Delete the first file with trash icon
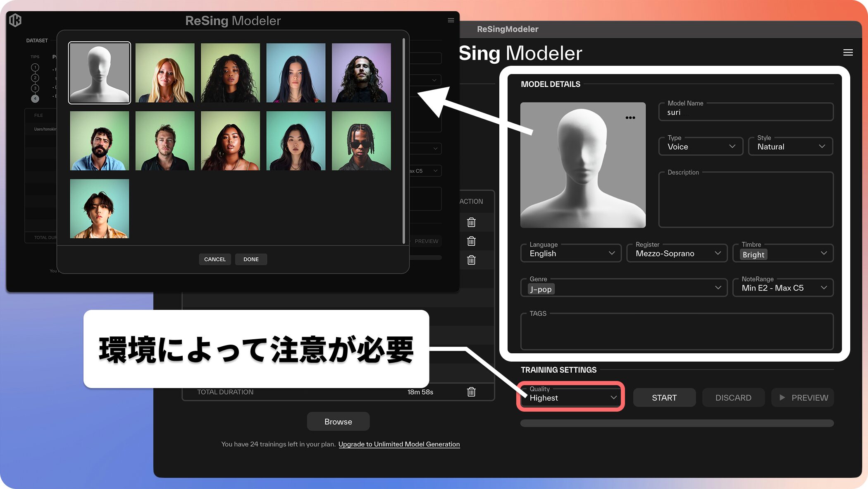The height and width of the screenshot is (489, 868). 471,222
